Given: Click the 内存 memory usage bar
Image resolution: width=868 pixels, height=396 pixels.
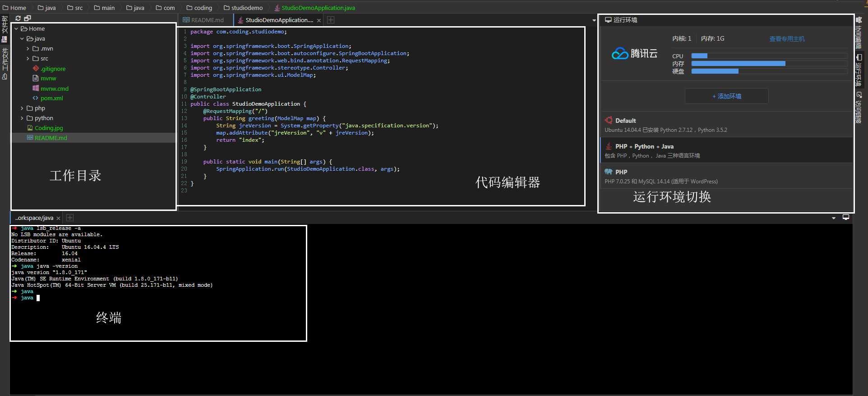Looking at the screenshot, I should tap(769, 64).
